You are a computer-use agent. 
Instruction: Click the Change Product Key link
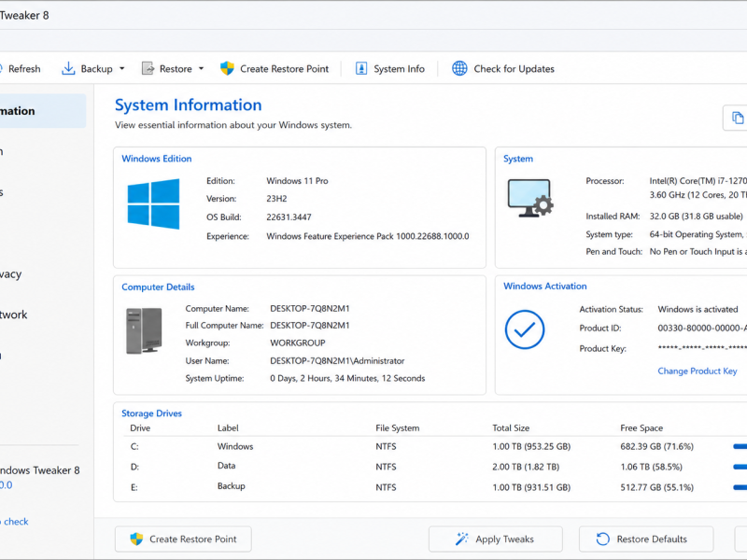pyautogui.click(x=697, y=371)
